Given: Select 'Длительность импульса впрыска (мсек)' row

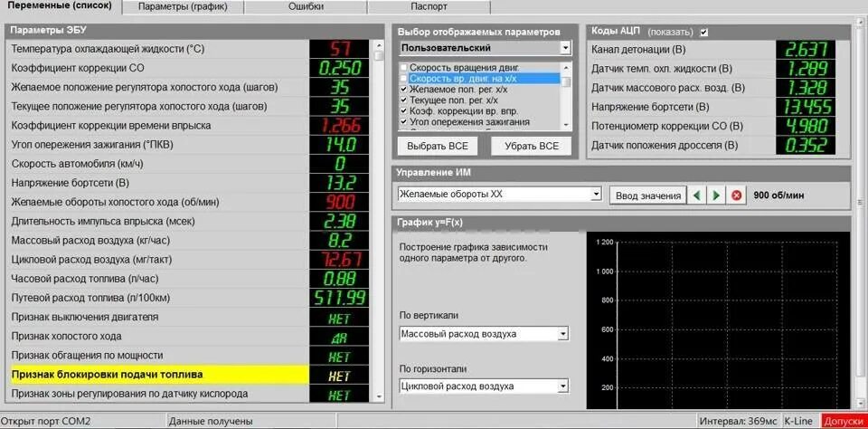Looking at the screenshot, I should click(x=188, y=221).
